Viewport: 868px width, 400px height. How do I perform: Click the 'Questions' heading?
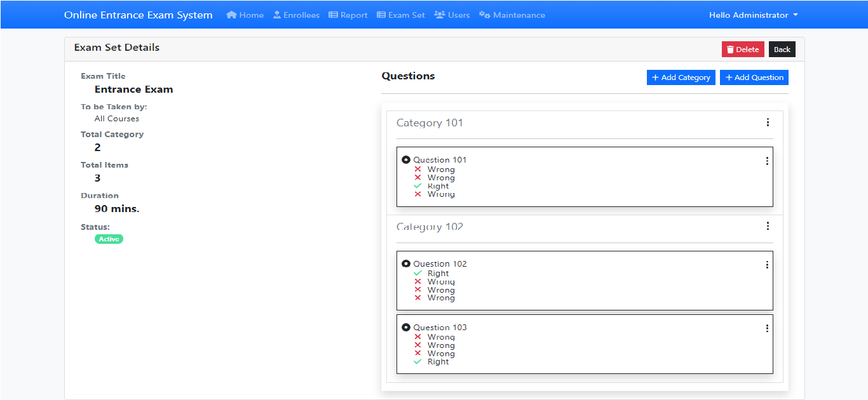click(408, 76)
